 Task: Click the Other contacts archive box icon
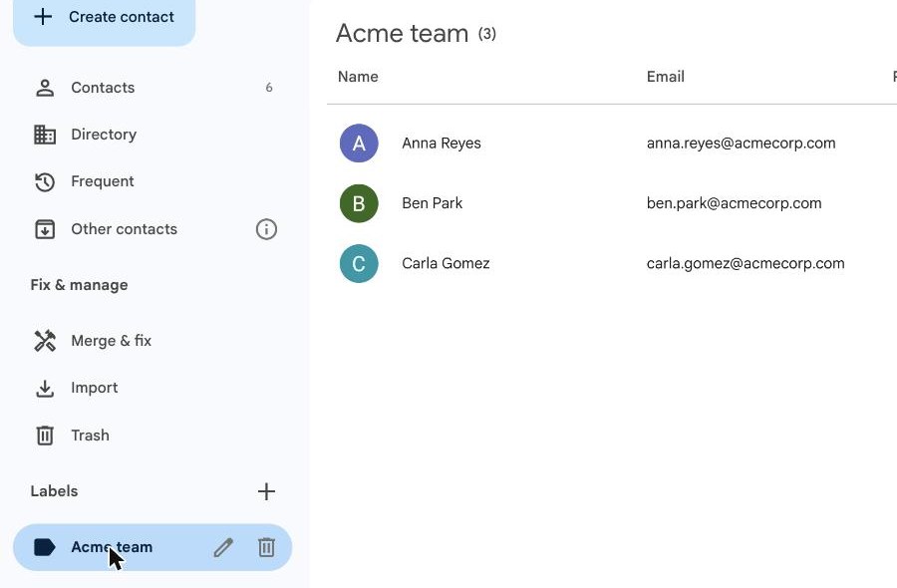coord(45,229)
